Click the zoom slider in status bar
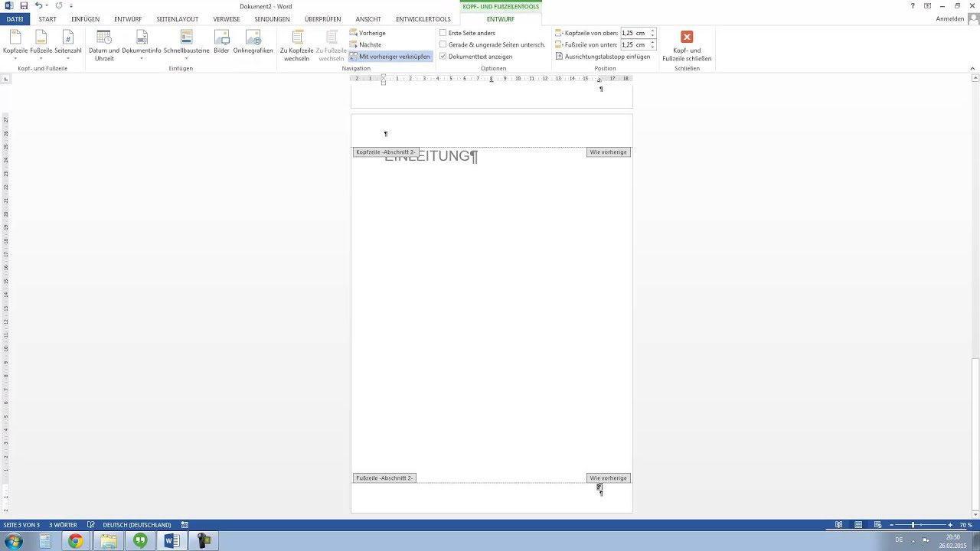980x551 pixels. click(913, 525)
